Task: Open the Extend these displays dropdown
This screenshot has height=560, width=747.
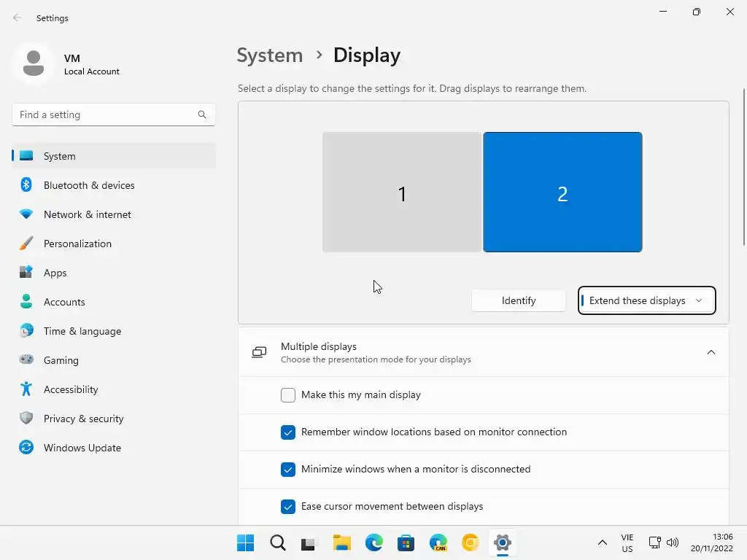Action: pos(646,300)
